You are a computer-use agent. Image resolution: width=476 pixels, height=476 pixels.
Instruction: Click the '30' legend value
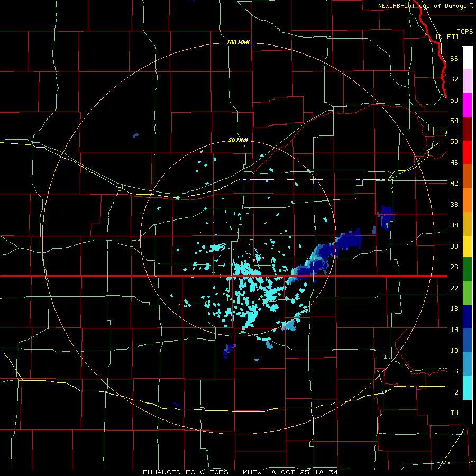point(454,246)
